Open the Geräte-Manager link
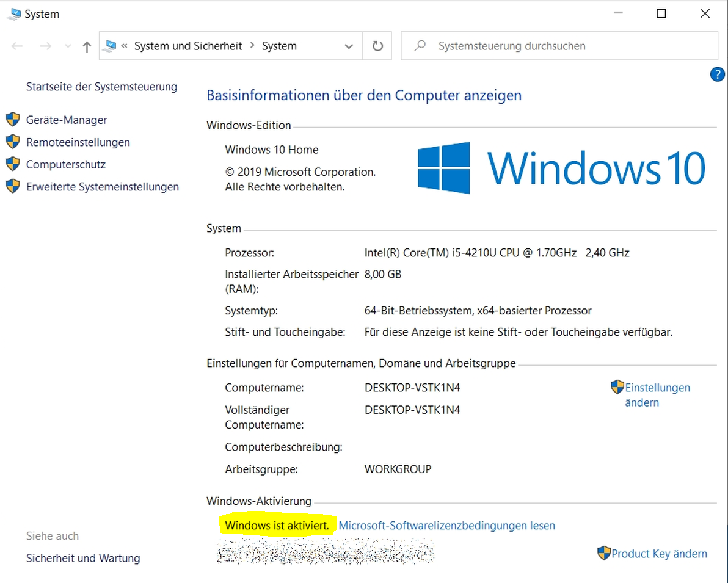The height and width of the screenshot is (583, 728). (x=67, y=120)
